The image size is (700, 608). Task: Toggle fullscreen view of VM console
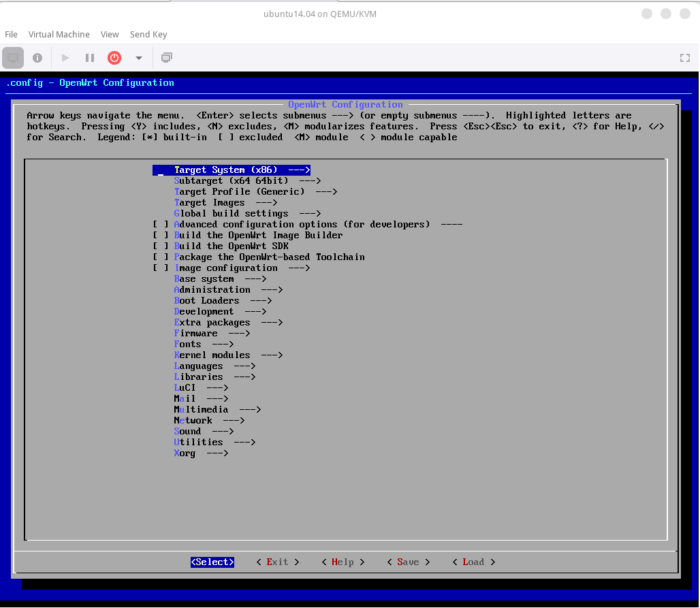[x=686, y=58]
